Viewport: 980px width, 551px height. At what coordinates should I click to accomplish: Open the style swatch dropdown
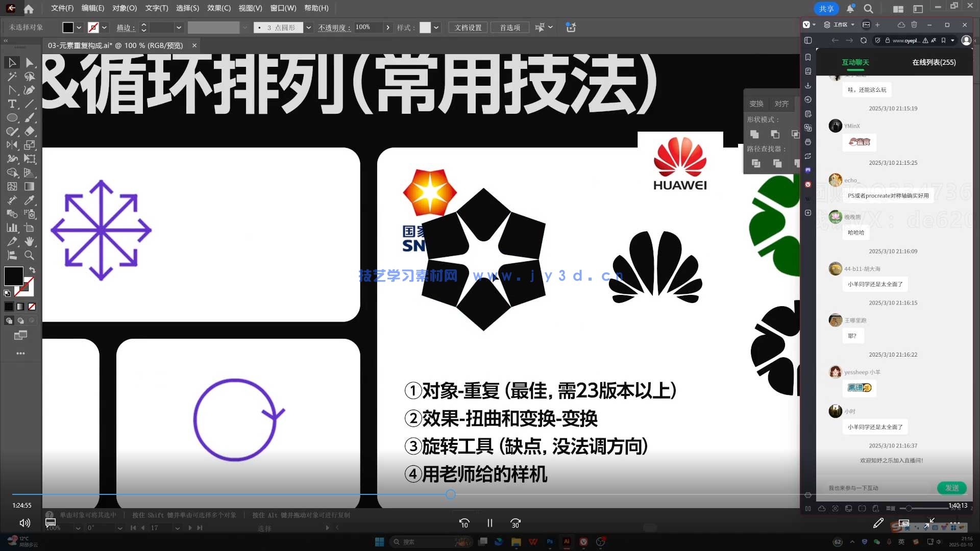pyautogui.click(x=436, y=27)
